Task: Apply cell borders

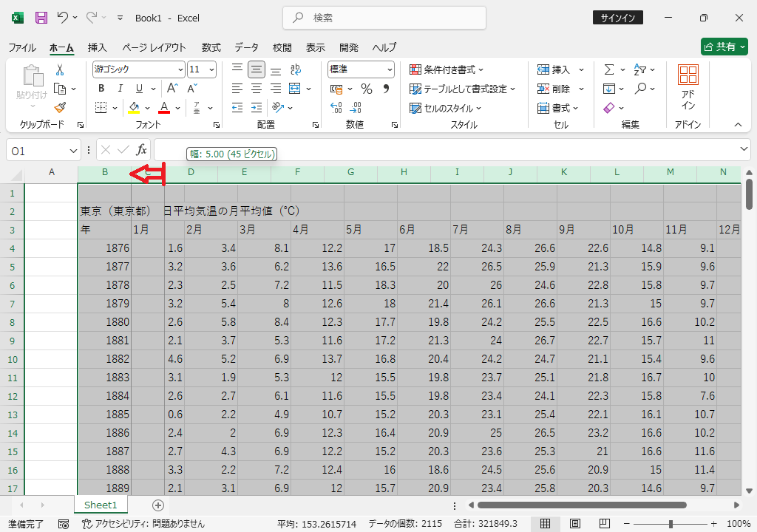Action: 101,108
